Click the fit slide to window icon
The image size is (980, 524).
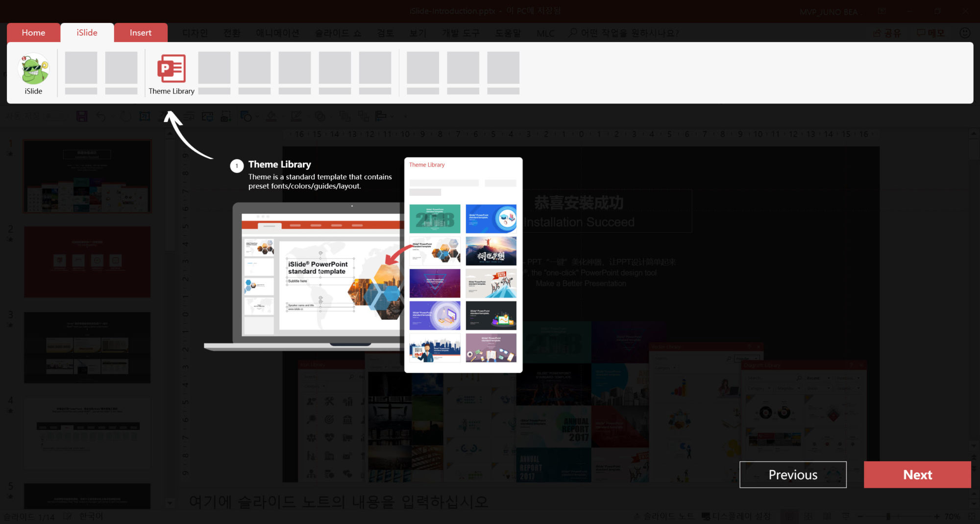tap(972, 516)
